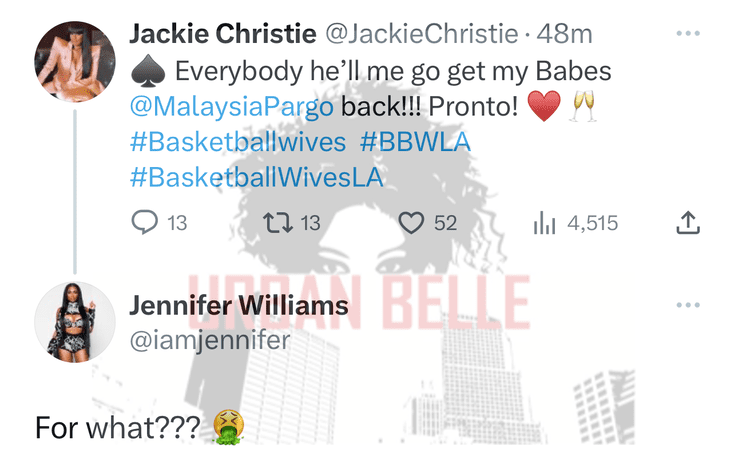The image size is (738, 468).
Task: Retweet Jackie Christie's tweet
Action: click(x=278, y=223)
